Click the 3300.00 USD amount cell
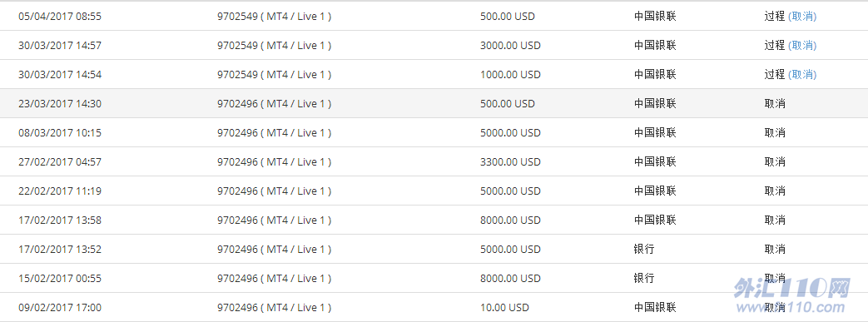 pyautogui.click(x=510, y=161)
